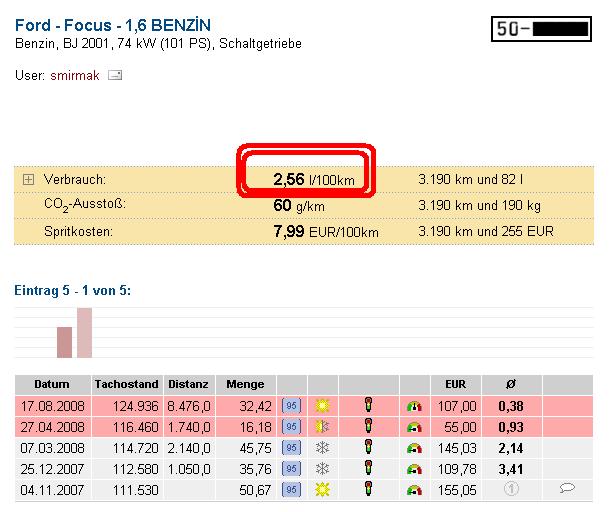
Task: Click the traffic light icon for 27.04.2008
Action: (368, 427)
